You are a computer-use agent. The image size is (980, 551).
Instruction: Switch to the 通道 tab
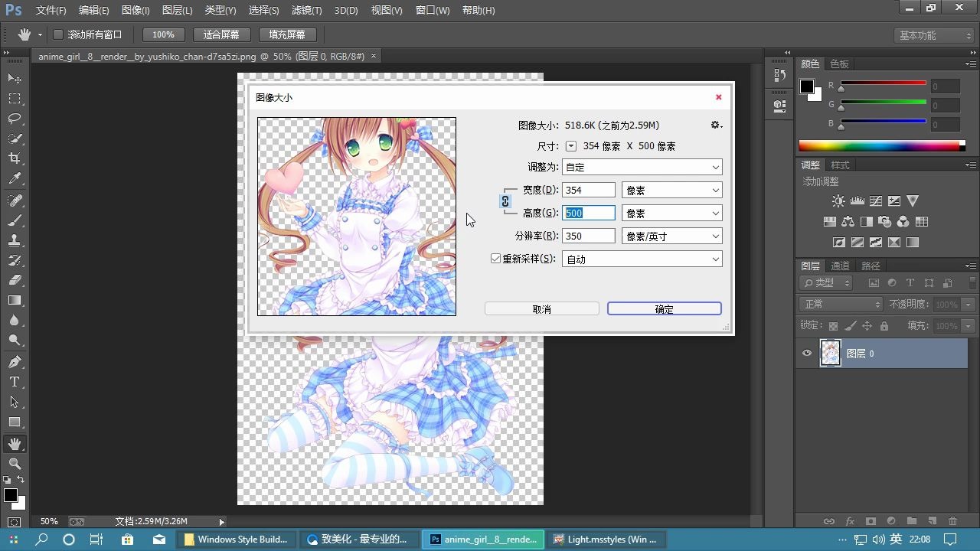(840, 266)
